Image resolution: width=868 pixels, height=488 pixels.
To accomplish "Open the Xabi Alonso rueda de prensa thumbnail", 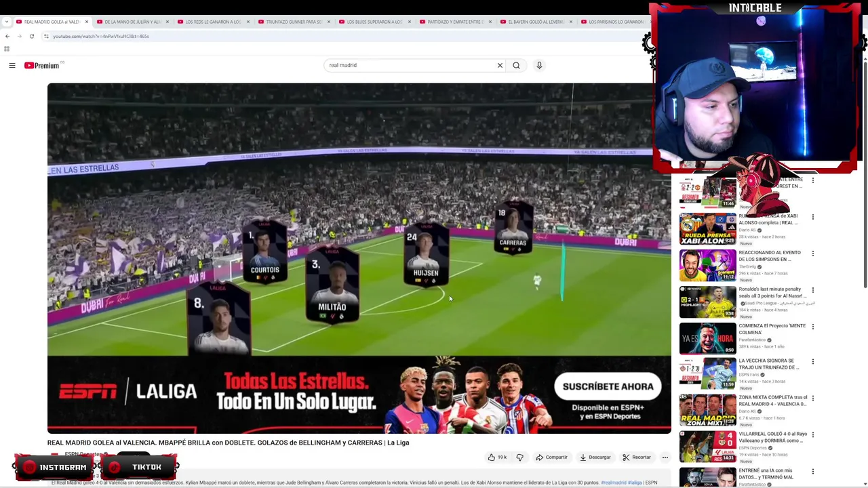I will [708, 229].
